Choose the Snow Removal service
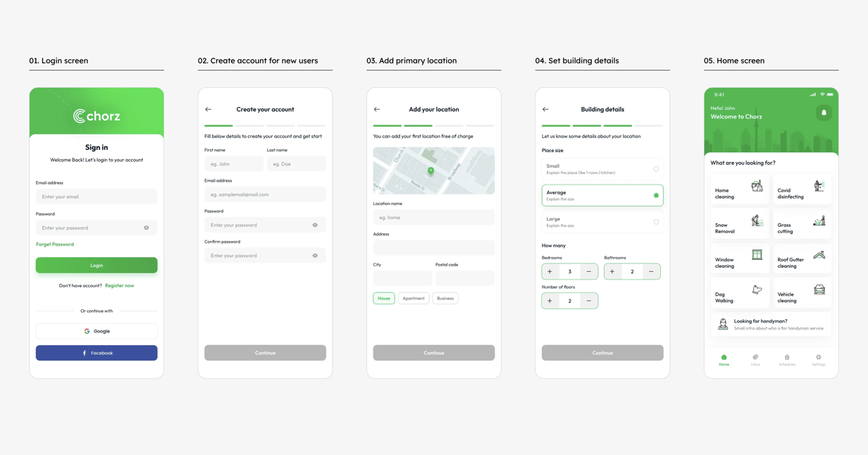This screenshot has width=868, height=455. (x=739, y=225)
